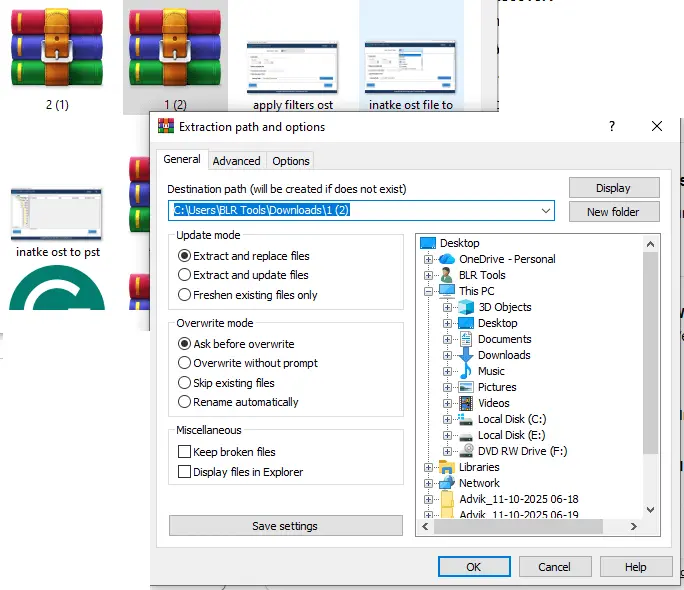Expand the Documents node
The width and height of the screenshot is (684, 590).
tap(447, 339)
